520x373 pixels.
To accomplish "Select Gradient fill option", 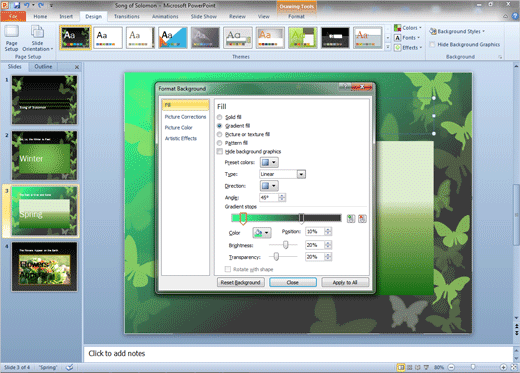I will pyautogui.click(x=219, y=126).
